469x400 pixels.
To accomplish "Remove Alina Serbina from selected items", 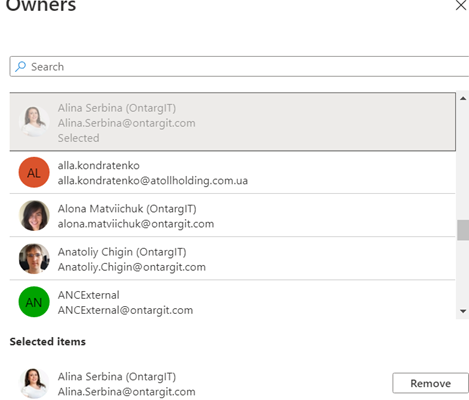I will 430,383.
